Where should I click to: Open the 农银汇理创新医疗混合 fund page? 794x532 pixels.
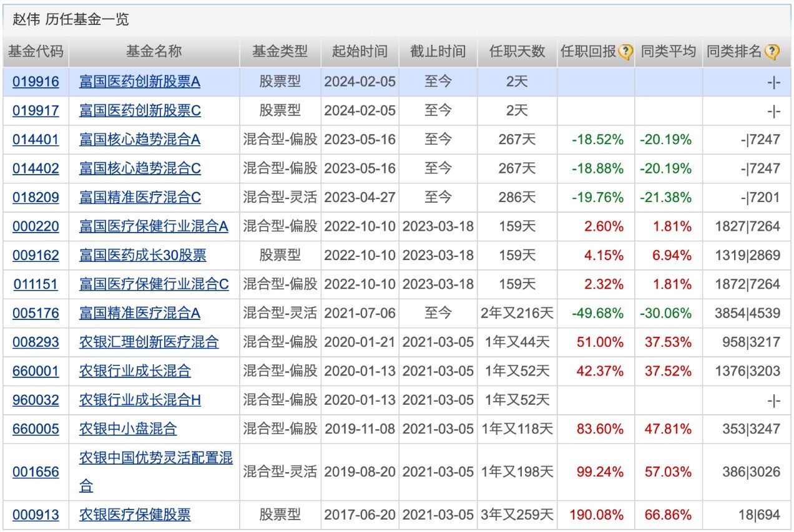149,342
